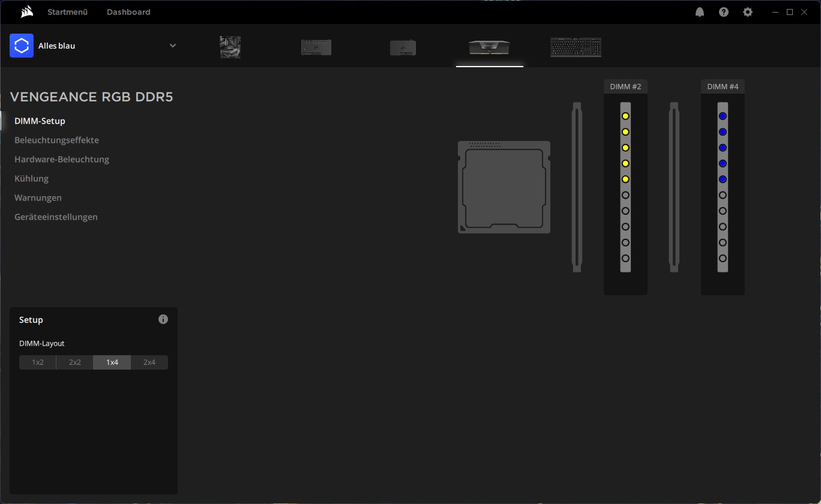Screen dimensions: 821x504
Task: Click the empty DIMM slot left of DIMM #2
Action: point(577,187)
